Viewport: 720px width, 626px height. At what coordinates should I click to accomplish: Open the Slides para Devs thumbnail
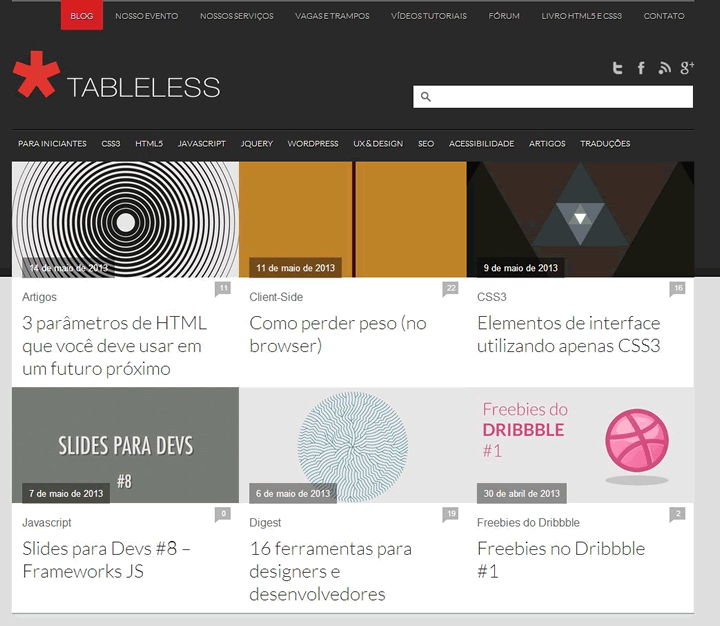[125, 445]
